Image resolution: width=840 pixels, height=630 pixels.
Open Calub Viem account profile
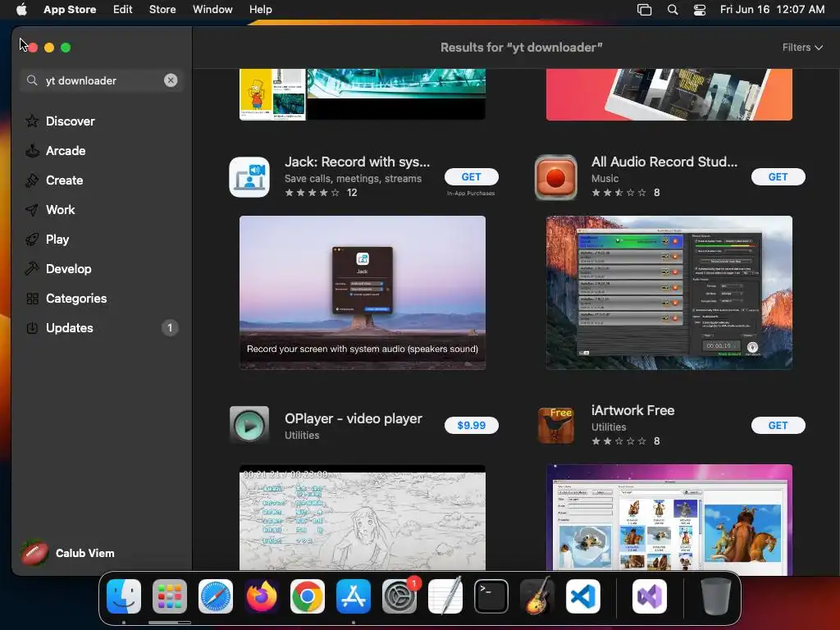coord(68,553)
